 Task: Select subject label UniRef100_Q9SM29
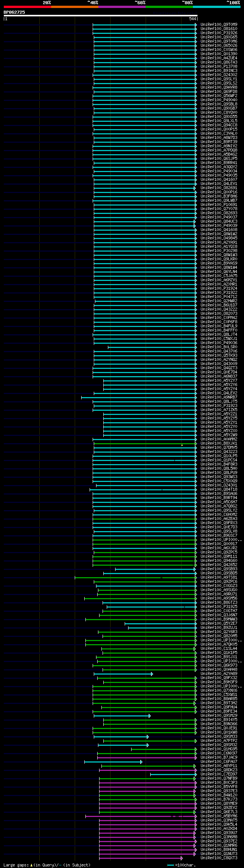(219, 715)
